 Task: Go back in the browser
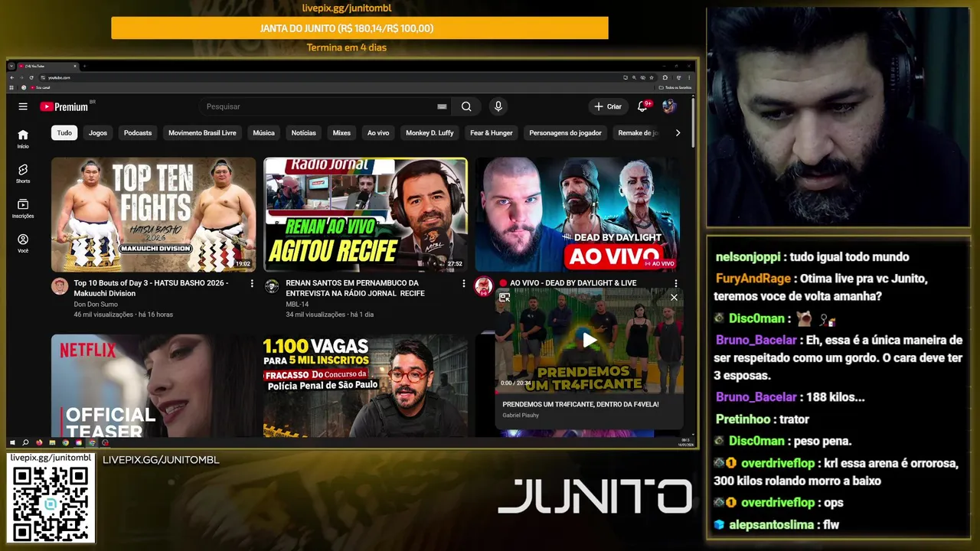click(12, 77)
